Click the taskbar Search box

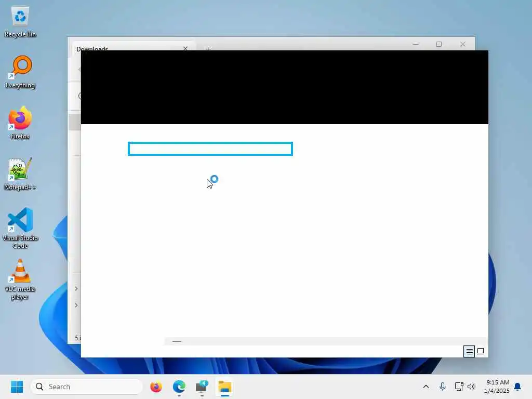coord(86,387)
